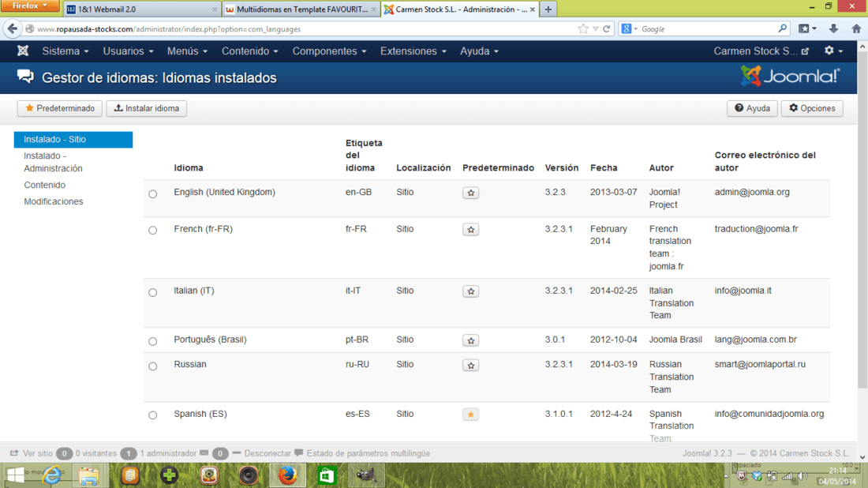The width and height of the screenshot is (868, 488).
Task: Click Estado de parámetros multilingüe link
Action: (x=369, y=453)
